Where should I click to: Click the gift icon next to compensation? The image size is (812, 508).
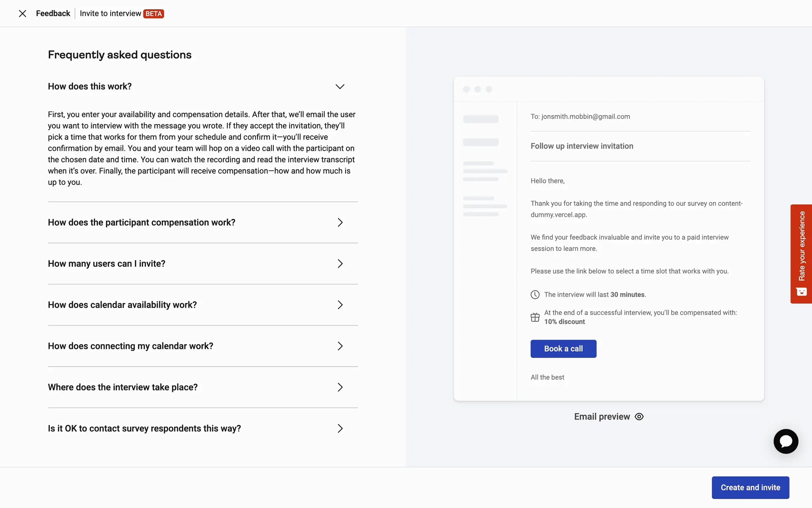(x=535, y=317)
